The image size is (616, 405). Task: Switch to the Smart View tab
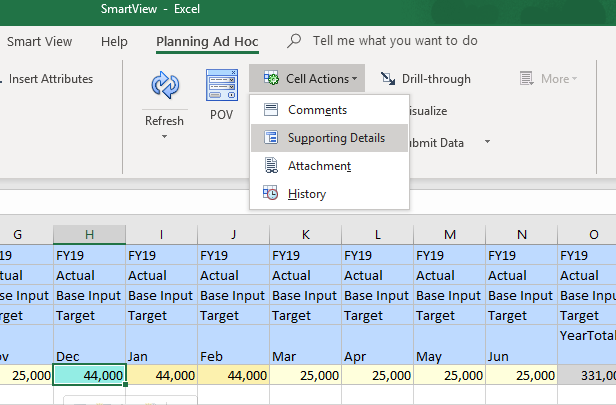[x=39, y=41]
